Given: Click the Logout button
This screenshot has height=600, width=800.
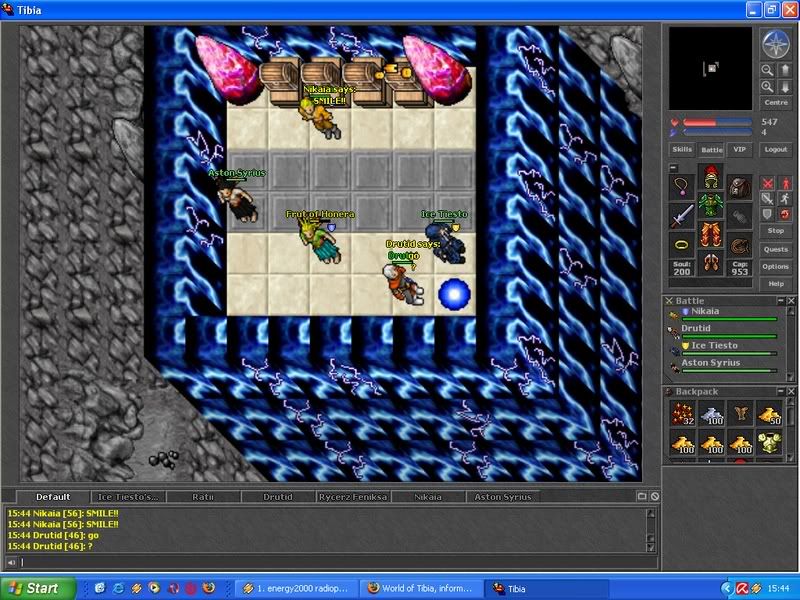Looking at the screenshot, I should pyautogui.click(x=776, y=149).
